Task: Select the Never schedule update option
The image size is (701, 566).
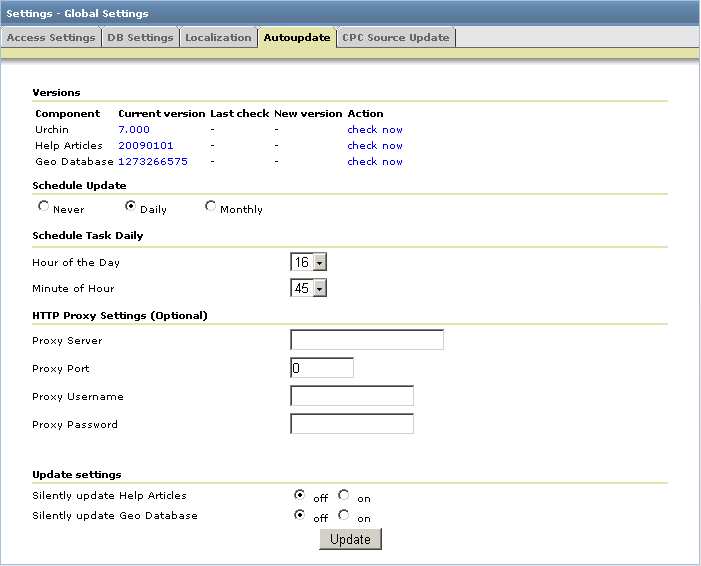Action: click(43, 207)
